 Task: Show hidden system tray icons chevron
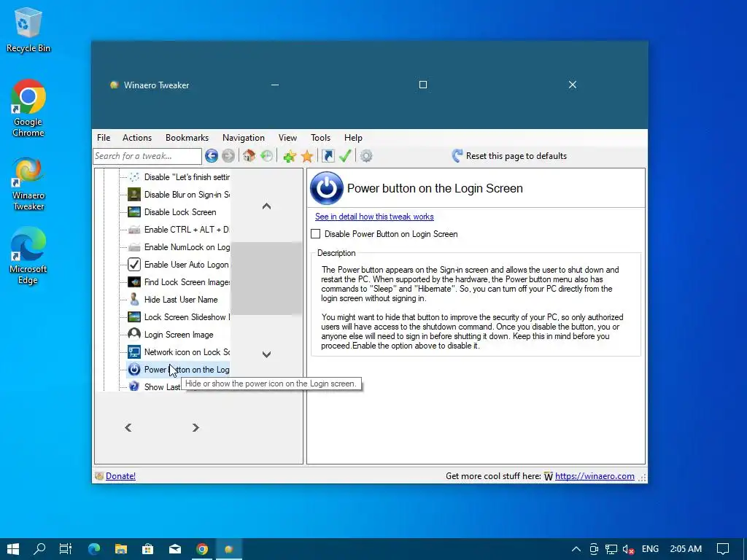click(576, 549)
